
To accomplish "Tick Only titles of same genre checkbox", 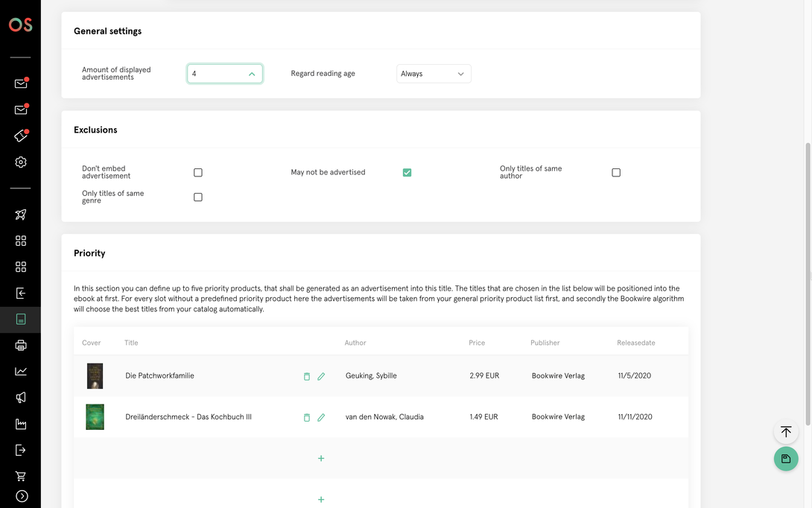I will click(198, 197).
